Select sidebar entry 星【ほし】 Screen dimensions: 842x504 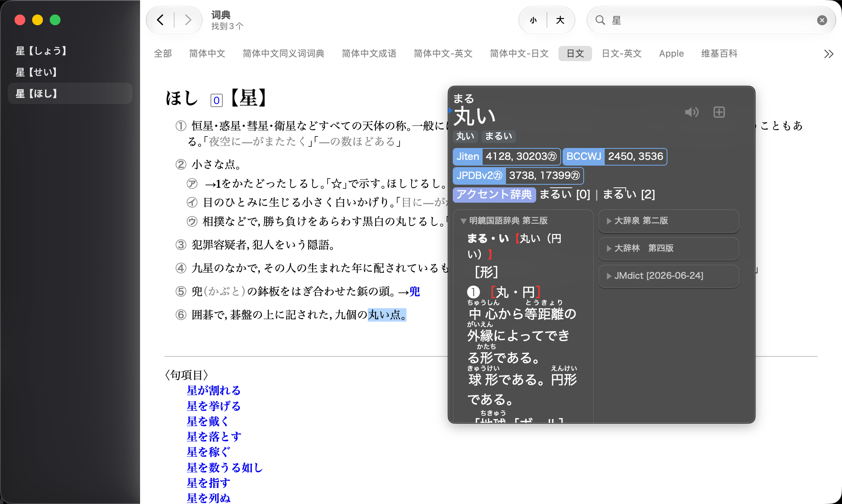pyautogui.click(x=70, y=94)
